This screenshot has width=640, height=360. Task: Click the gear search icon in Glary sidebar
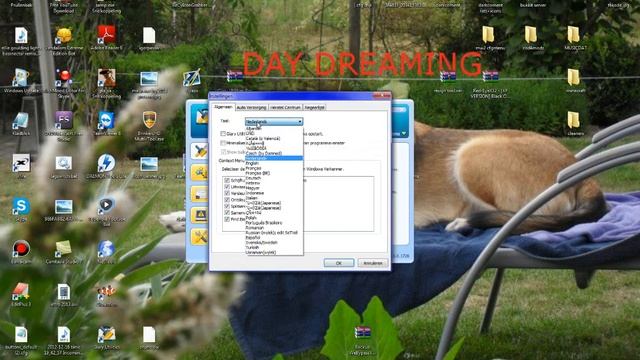coord(200,172)
